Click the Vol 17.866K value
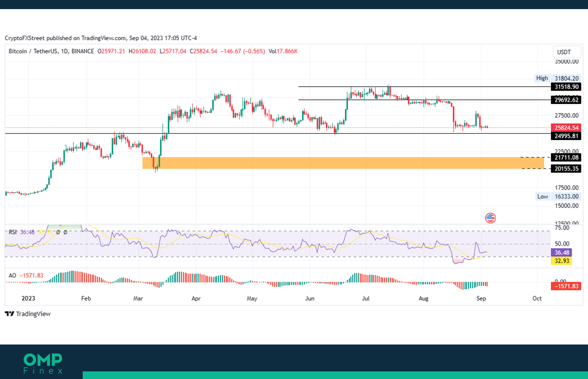This screenshot has height=379, width=588. pyautogui.click(x=283, y=51)
